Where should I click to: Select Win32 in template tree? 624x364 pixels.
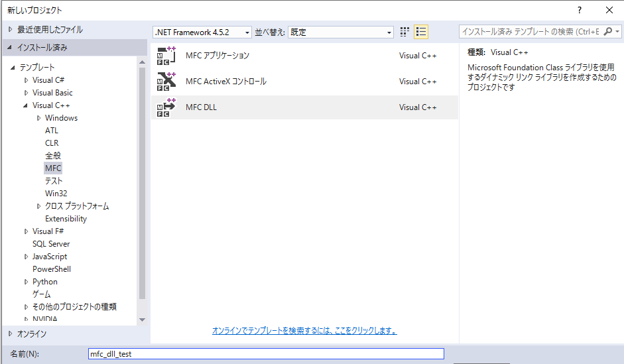coord(56,194)
